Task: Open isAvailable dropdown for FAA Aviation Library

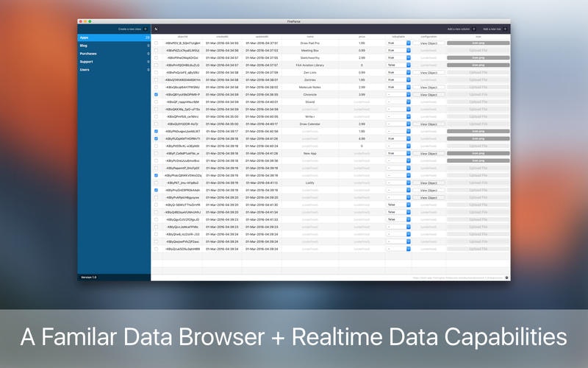Action: (398, 65)
